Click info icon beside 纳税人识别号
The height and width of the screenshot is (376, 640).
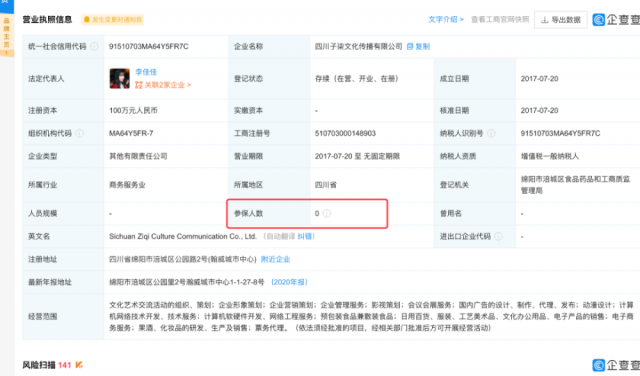(491, 133)
